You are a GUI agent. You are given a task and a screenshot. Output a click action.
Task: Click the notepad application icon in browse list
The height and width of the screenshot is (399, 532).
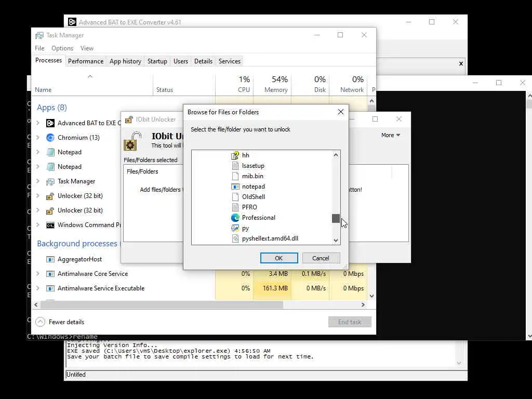point(235,187)
